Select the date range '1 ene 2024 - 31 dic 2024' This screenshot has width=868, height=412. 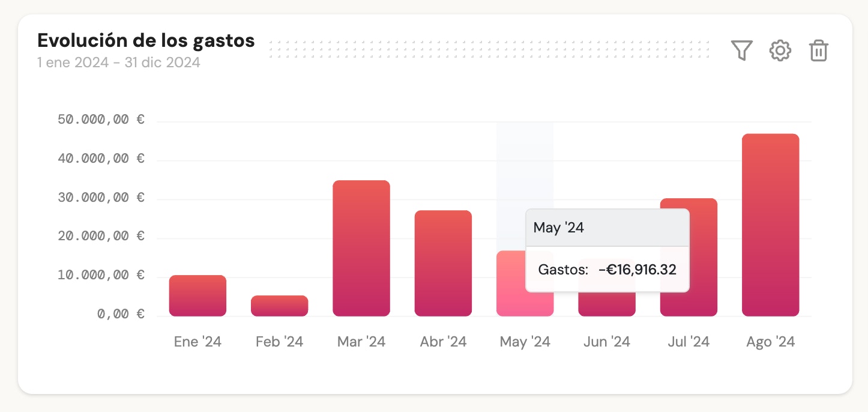118,62
